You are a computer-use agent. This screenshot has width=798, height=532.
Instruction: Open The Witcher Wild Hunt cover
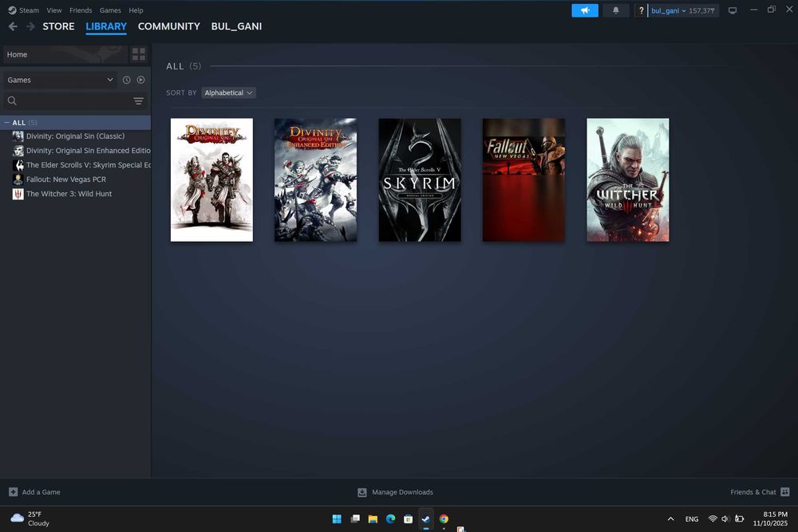628,180
